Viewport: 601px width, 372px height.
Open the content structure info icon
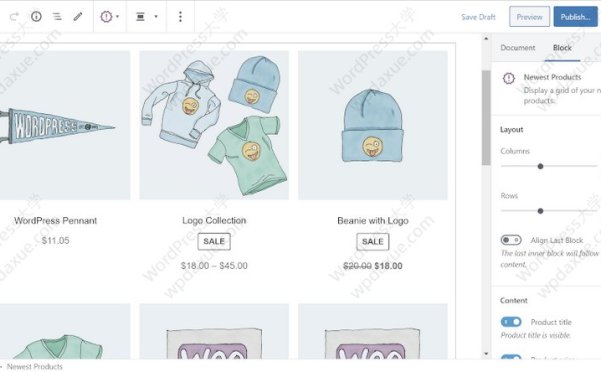pos(36,16)
